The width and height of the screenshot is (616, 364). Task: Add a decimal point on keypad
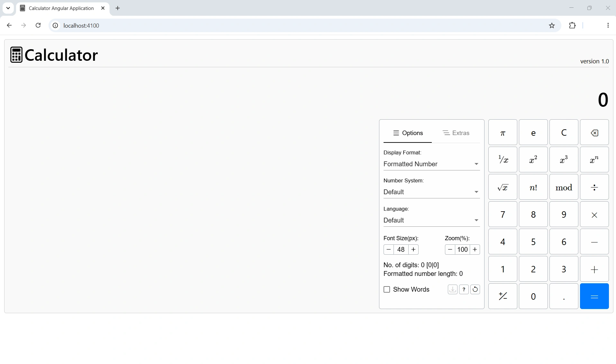[x=564, y=296]
